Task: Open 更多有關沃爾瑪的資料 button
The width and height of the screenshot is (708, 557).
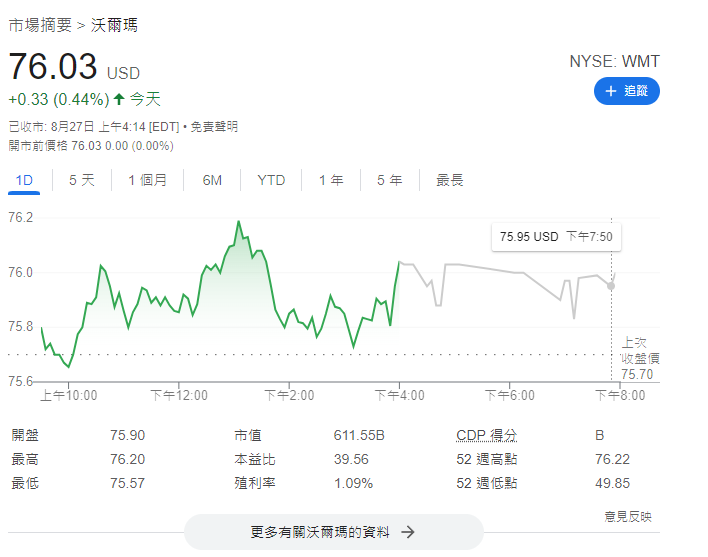Action: [333, 532]
